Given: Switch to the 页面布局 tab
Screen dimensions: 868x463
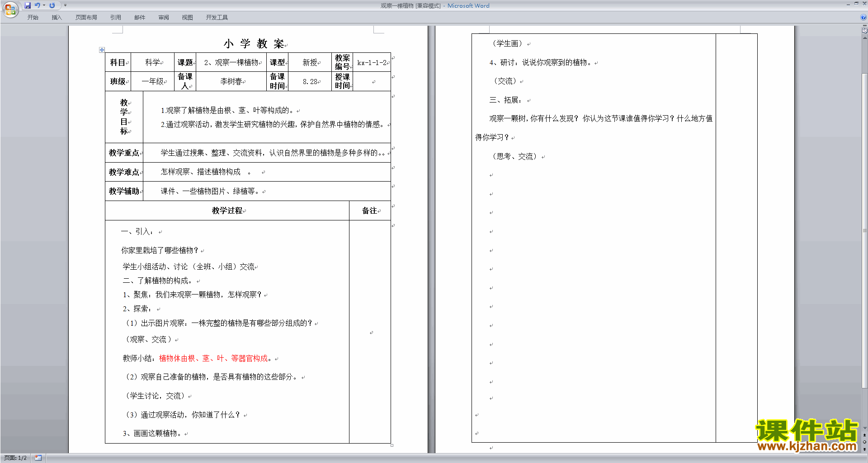Looking at the screenshot, I should pyautogui.click(x=86, y=17).
